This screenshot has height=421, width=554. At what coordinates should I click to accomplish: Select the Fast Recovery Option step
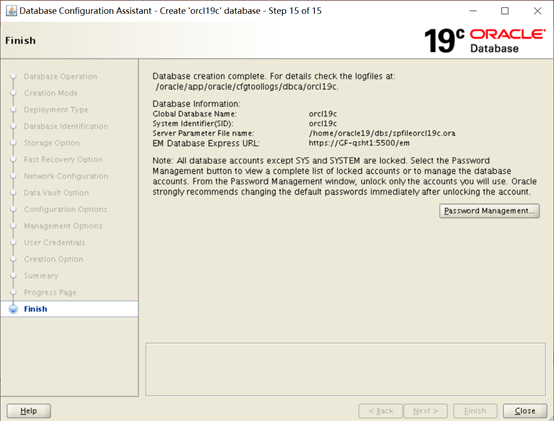tap(63, 160)
